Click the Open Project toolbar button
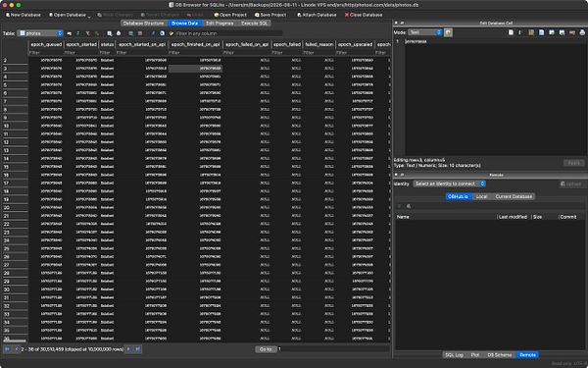 (230, 15)
